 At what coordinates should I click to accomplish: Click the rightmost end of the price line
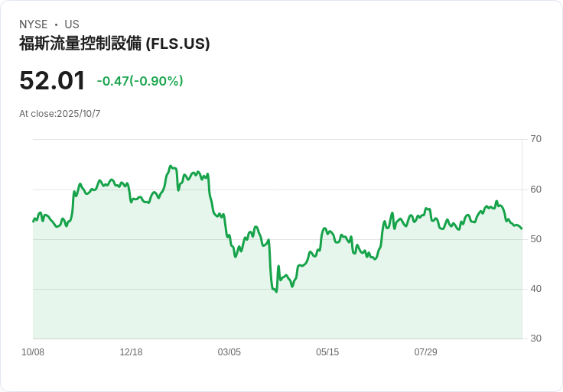522,228
